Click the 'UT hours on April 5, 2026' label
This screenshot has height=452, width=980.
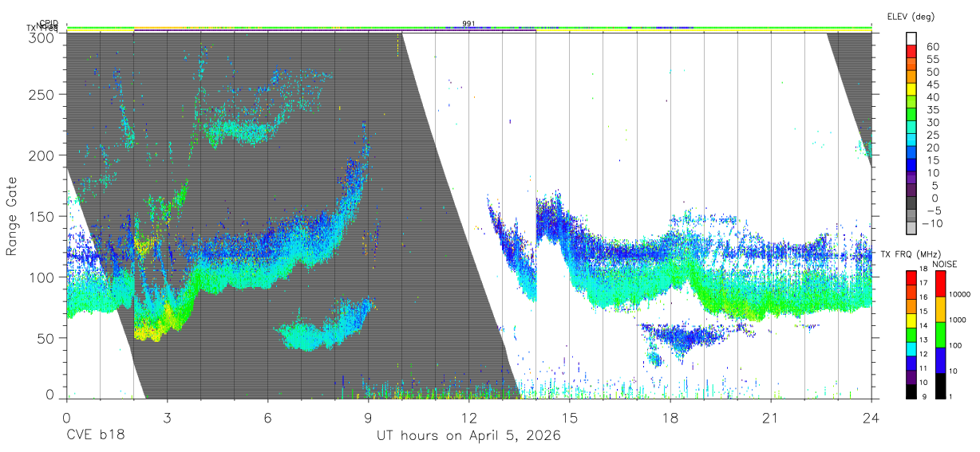(x=468, y=436)
